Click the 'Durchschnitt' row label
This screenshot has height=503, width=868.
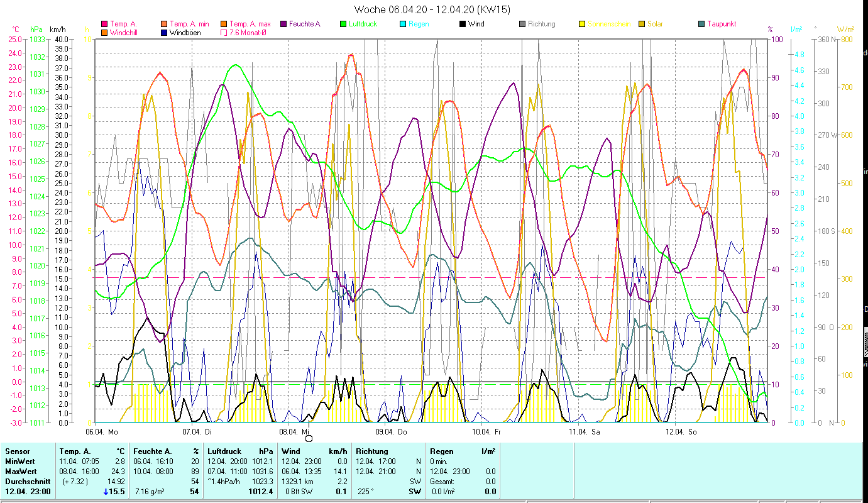(x=27, y=482)
